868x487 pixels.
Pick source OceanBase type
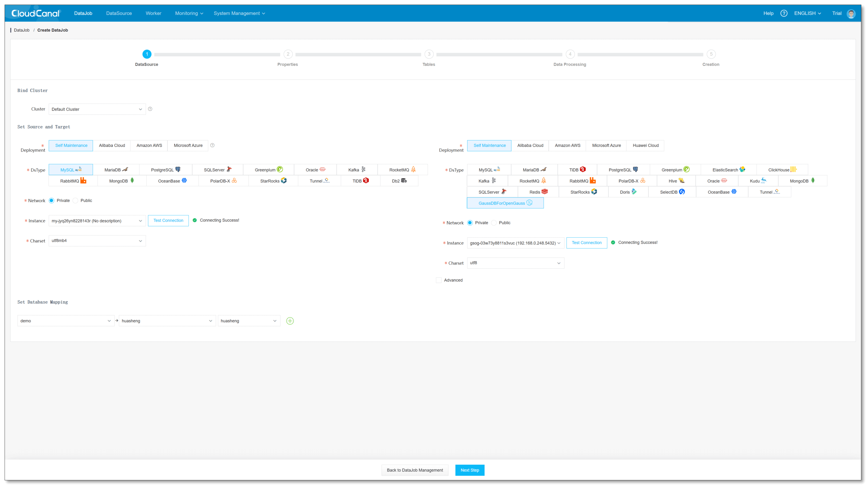pos(172,181)
